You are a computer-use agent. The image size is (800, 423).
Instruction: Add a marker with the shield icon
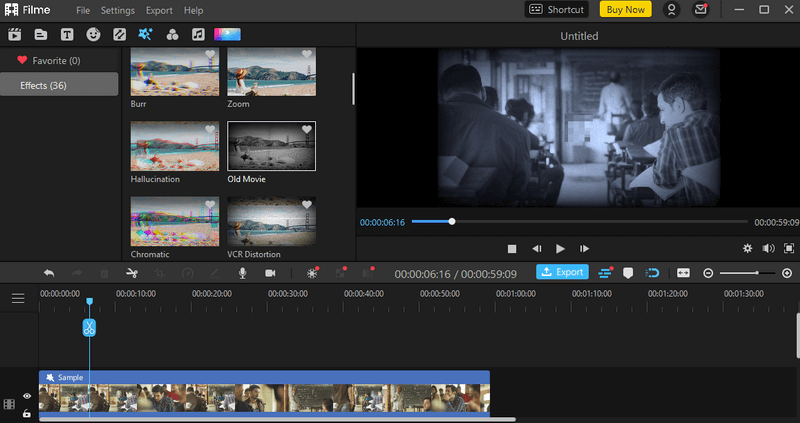click(x=628, y=273)
